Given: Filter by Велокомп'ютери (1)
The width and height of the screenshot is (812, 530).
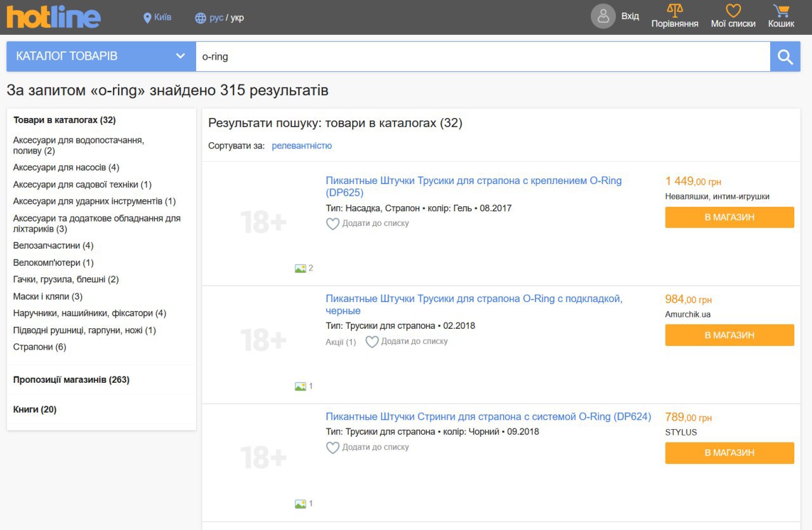Looking at the screenshot, I should 53,263.
